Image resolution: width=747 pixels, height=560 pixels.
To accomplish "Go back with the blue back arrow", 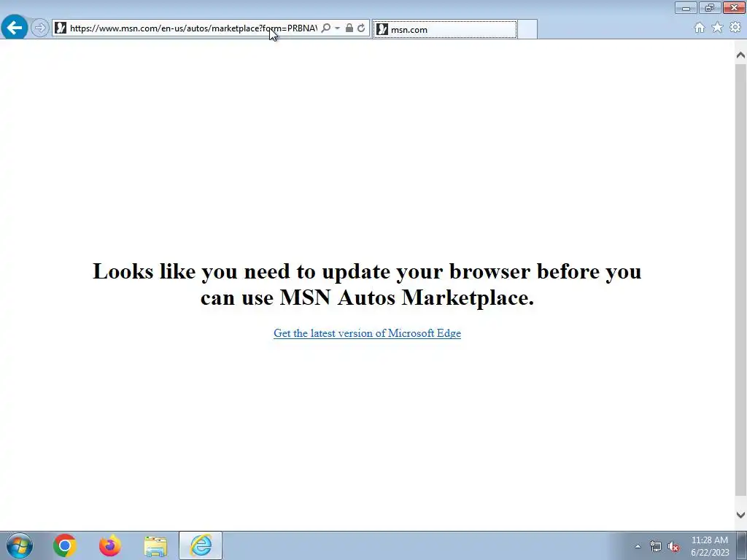I will pyautogui.click(x=15, y=27).
